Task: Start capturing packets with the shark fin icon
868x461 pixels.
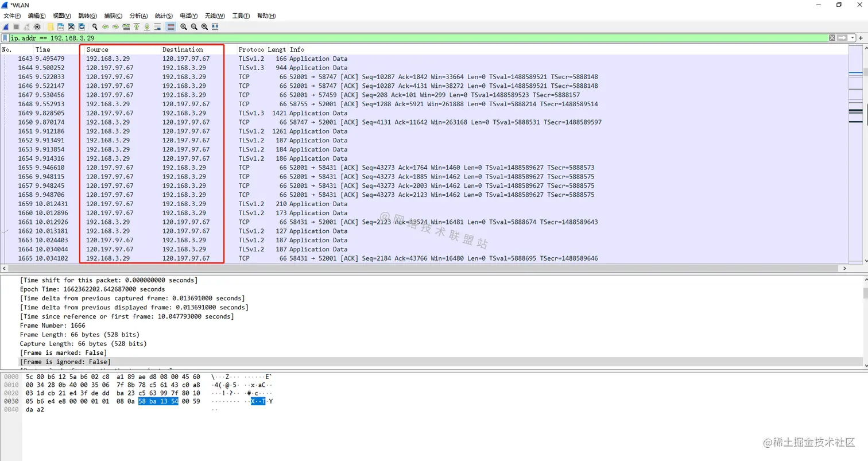Action: [x=6, y=26]
